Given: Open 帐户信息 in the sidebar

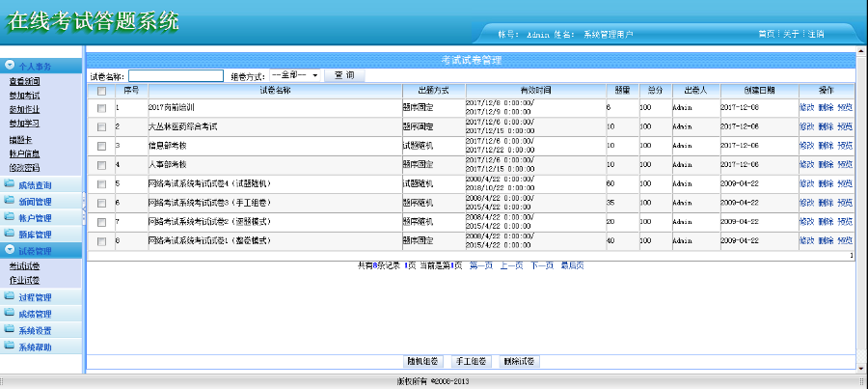Looking at the screenshot, I should pos(24,153).
